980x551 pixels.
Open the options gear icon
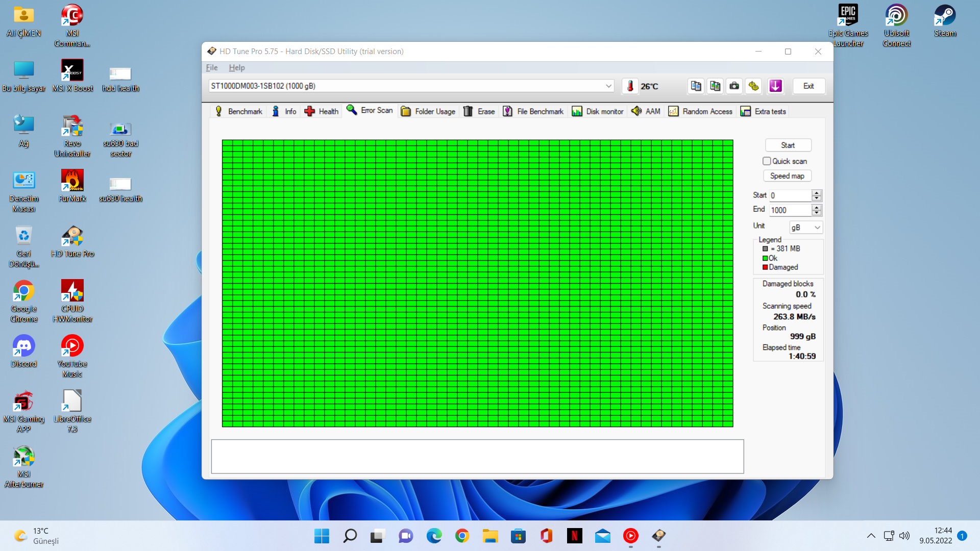[754, 86]
